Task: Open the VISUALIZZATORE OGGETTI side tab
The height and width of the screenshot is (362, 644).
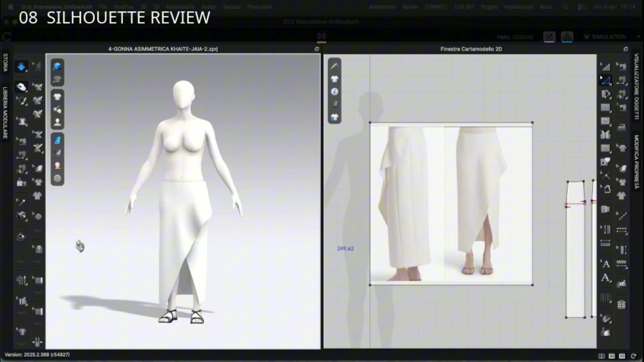Action: tap(636, 86)
